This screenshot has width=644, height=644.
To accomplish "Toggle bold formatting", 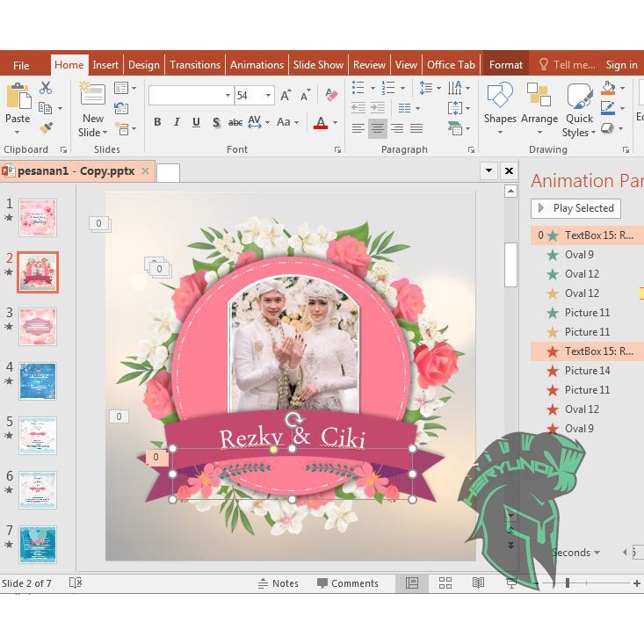I will (x=157, y=122).
